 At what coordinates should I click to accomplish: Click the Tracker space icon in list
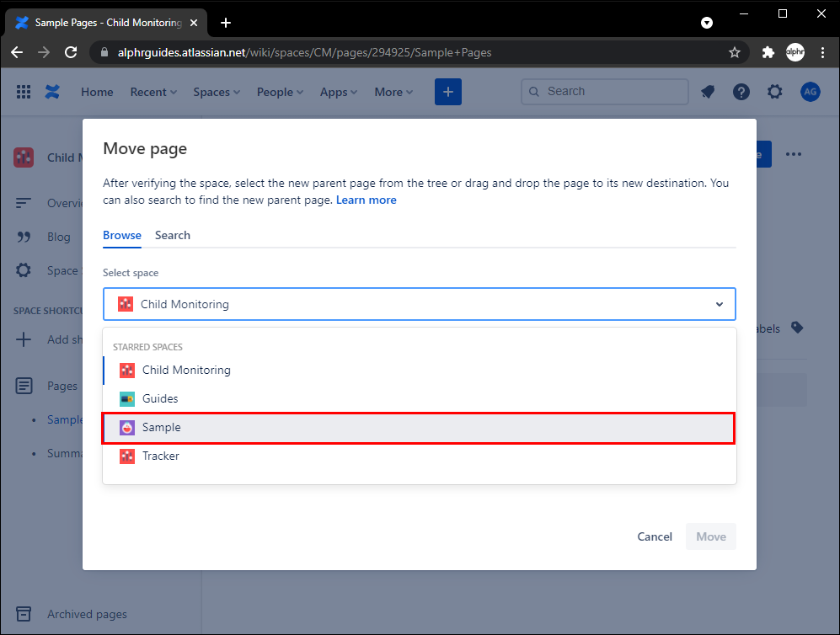click(x=127, y=456)
